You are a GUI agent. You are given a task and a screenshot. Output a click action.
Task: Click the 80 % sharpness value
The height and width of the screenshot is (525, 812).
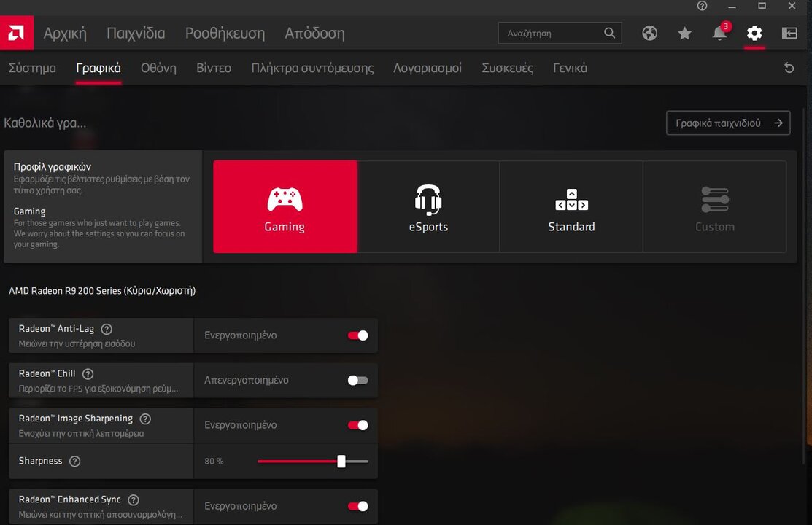[x=214, y=462]
